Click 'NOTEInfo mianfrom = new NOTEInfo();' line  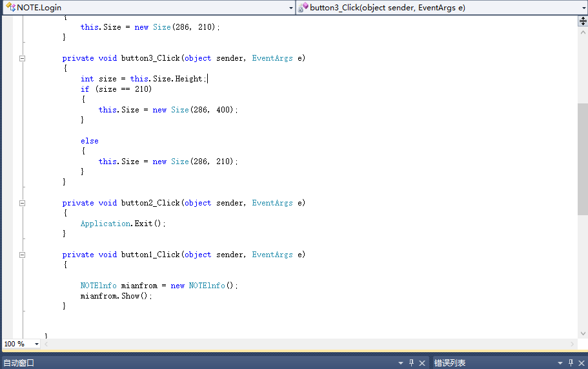[159, 286]
